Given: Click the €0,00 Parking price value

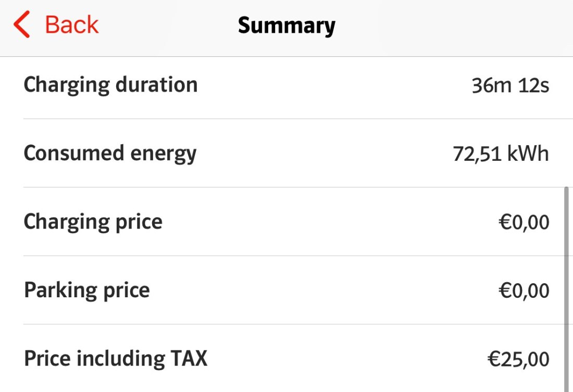Looking at the screenshot, I should click(x=524, y=290).
